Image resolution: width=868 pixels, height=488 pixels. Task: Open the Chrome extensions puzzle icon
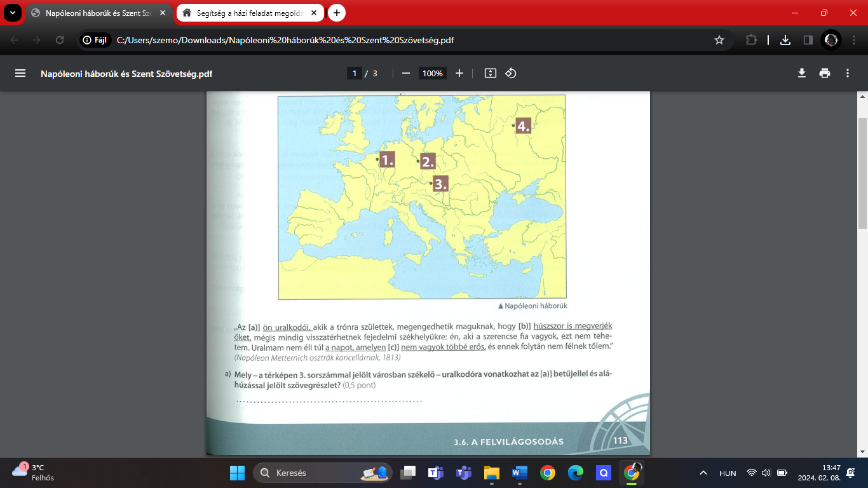pos(751,40)
